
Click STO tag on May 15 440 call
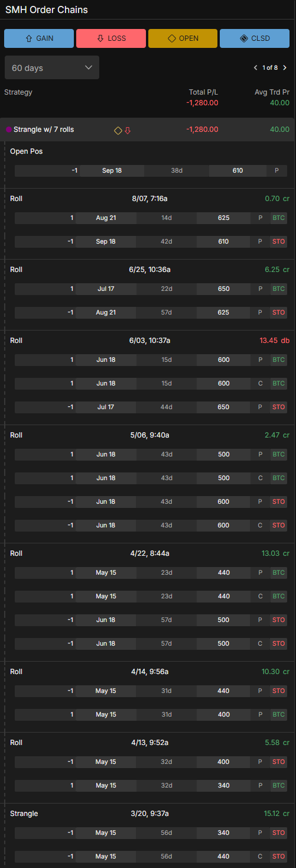click(278, 856)
